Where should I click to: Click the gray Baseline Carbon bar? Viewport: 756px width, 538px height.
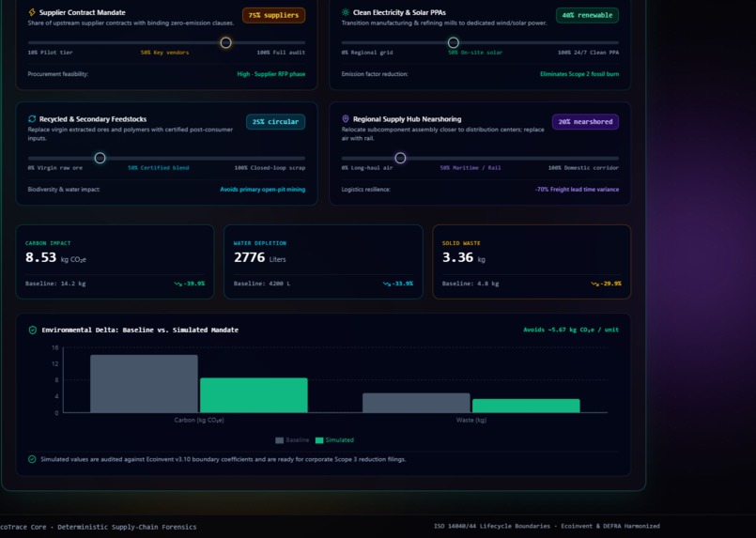[144, 384]
